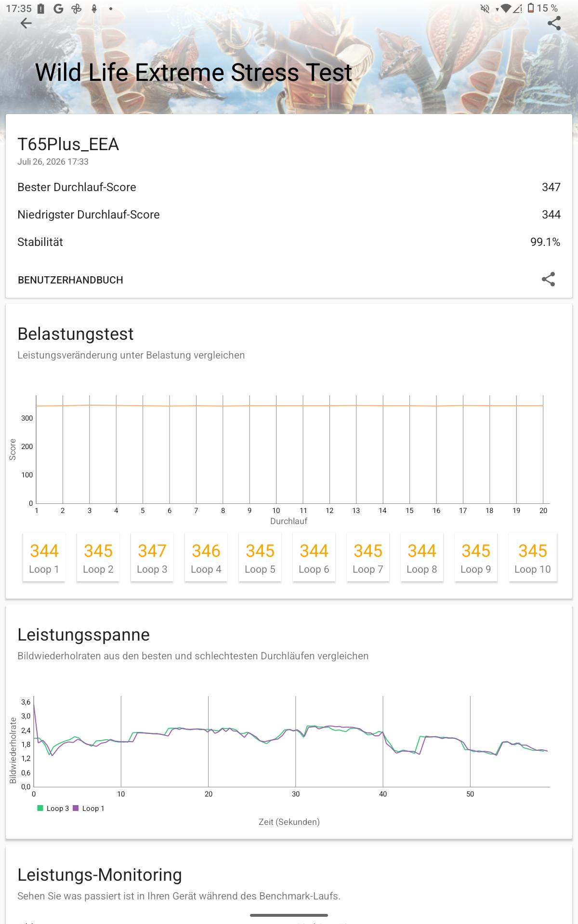Image resolution: width=578 pixels, height=924 pixels.
Task: Select the Loop 8 score card
Action: coord(421,557)
